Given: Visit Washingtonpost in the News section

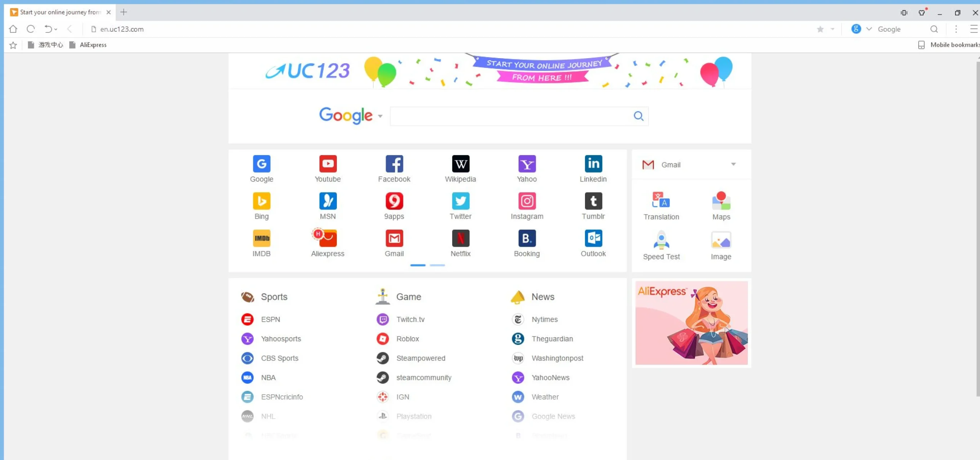Looking at the screenshot, I should click(558, 358).
